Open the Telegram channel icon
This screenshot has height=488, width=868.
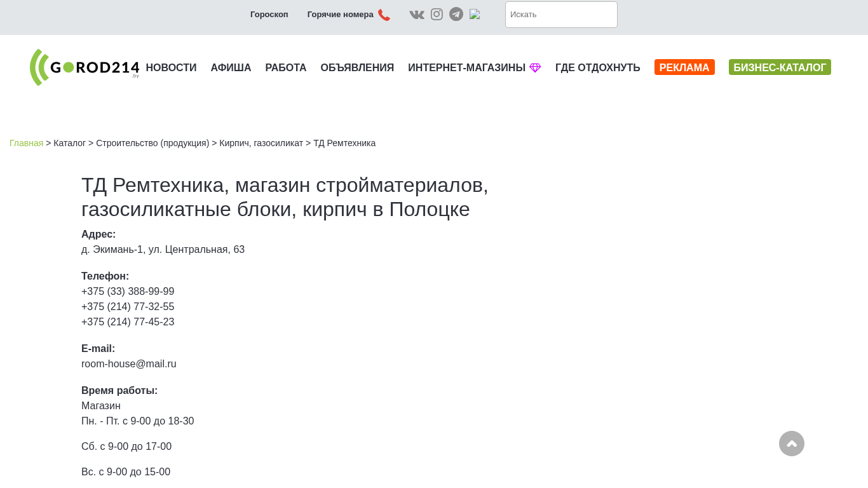(x=456, y=14)
